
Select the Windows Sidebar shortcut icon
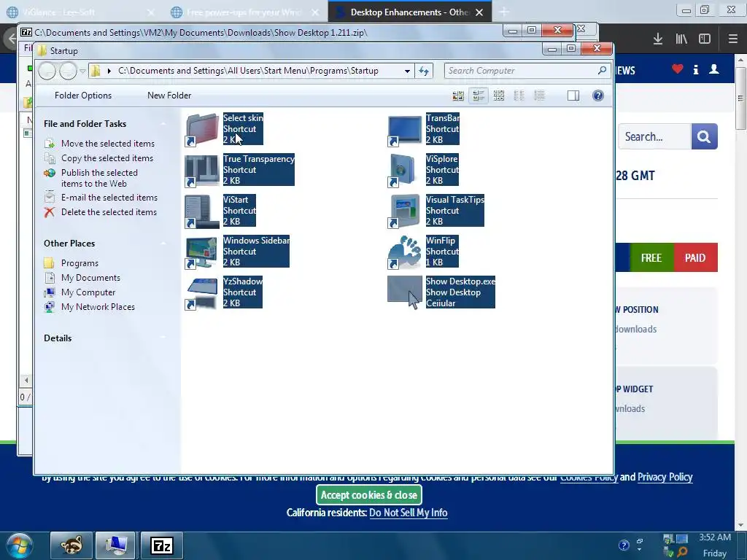tap(202, 252)
